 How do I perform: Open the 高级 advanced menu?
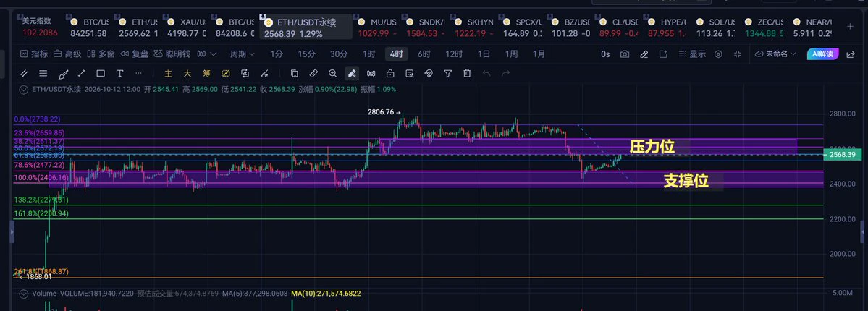click(67, 54)
